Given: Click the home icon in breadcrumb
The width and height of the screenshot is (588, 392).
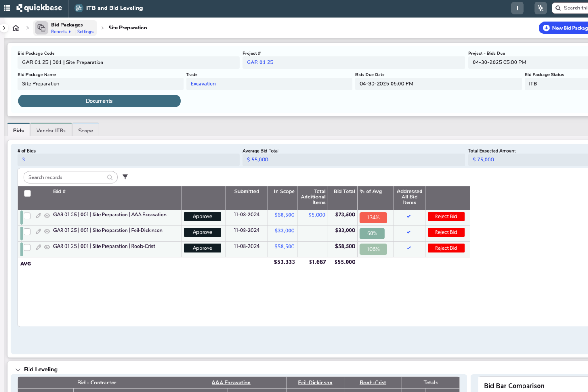Looking at the screenshot, I should coord(16,28).
